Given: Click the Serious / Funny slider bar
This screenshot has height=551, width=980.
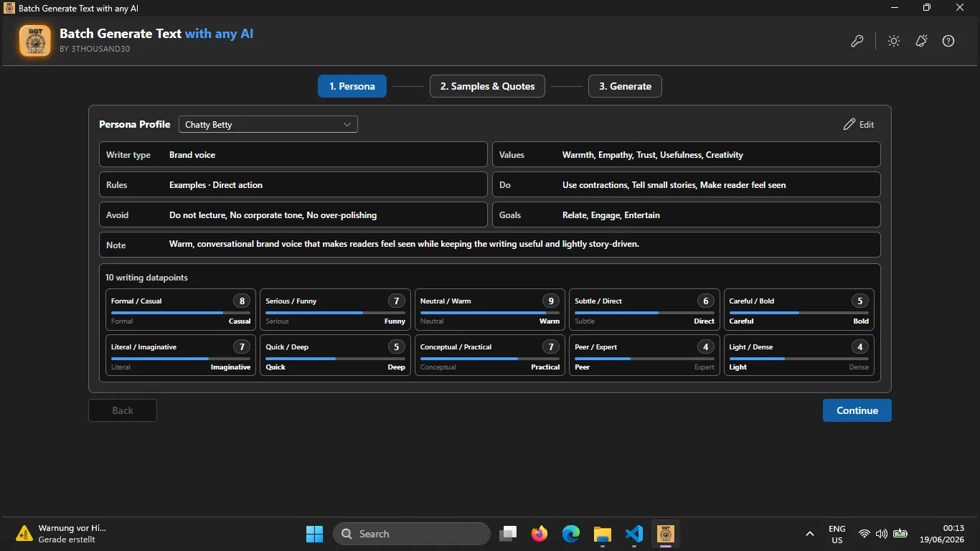Looking at the screenshot, I should click(336, 313).
